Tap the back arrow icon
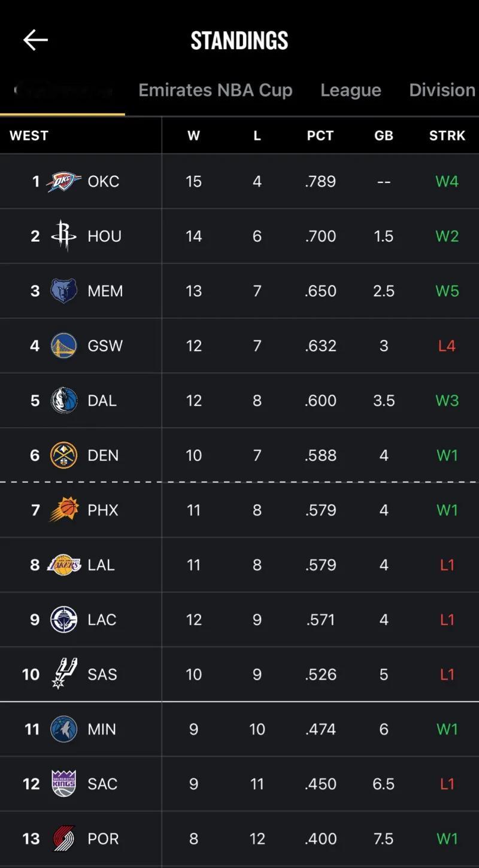This screenshot has width=479, height=868. [x=35, y=40]
